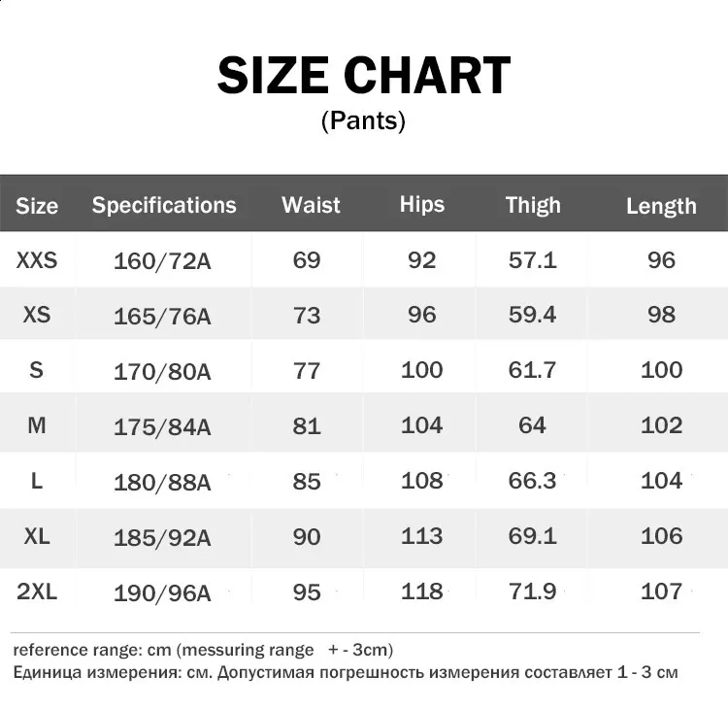Click the (Pants) subtitle
Image resolution: width=728 pixels, height=710 pixels.
(363, 121)
